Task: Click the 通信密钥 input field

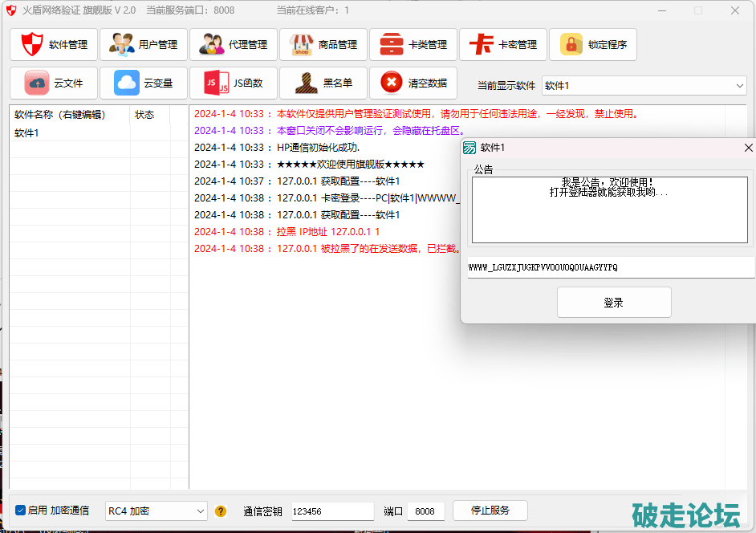Action: pos(332,511)
